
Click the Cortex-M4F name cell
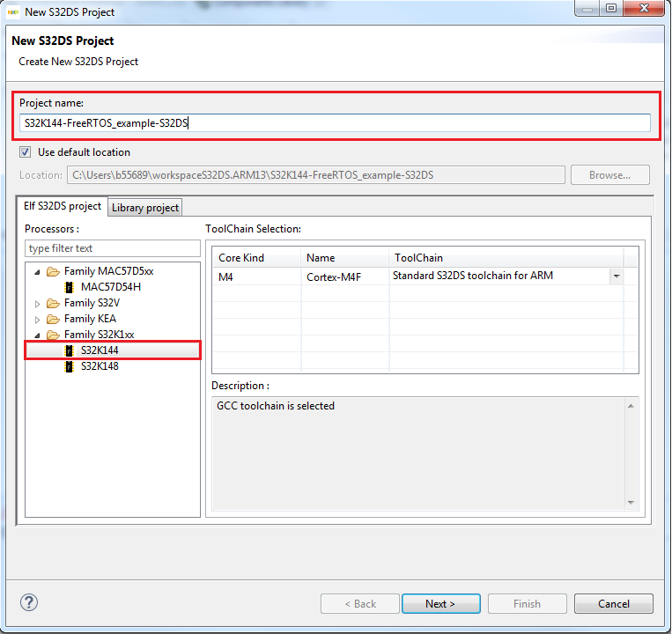tap(345, 276)
